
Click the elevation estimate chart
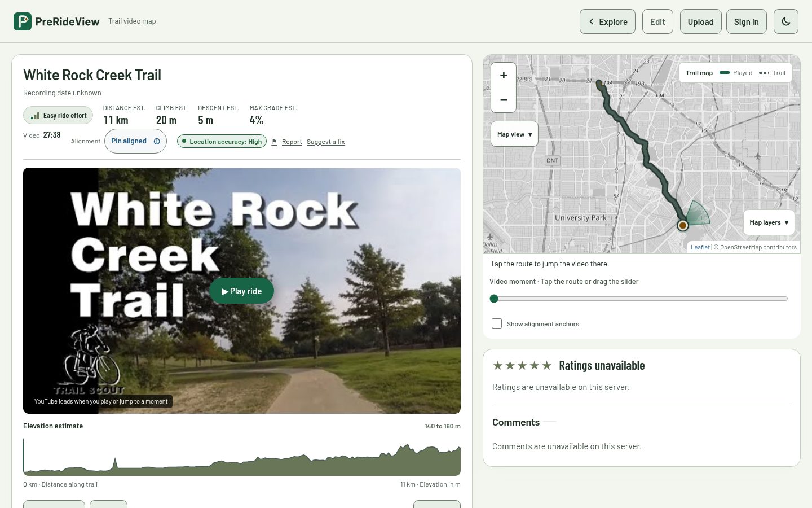242,457
